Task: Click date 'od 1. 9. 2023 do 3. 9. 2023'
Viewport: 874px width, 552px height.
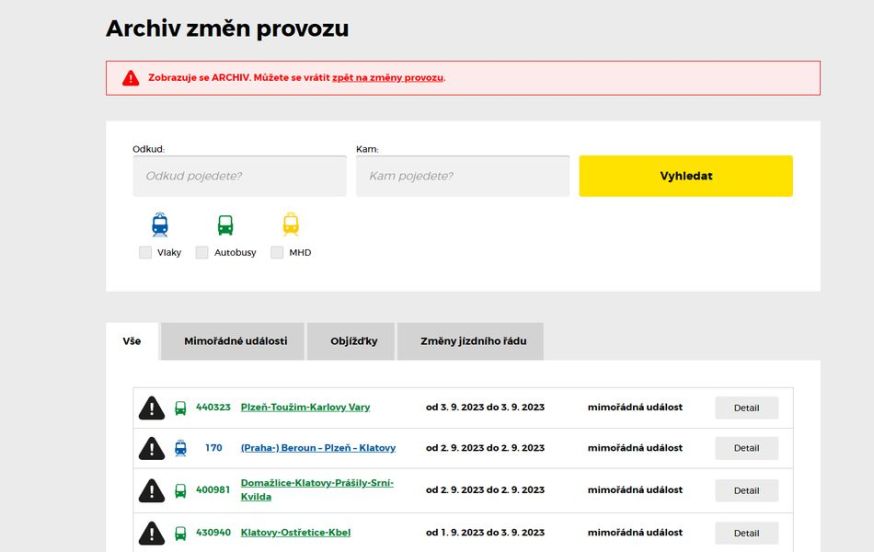Action: pyautogui.click(x=485, y=532)
